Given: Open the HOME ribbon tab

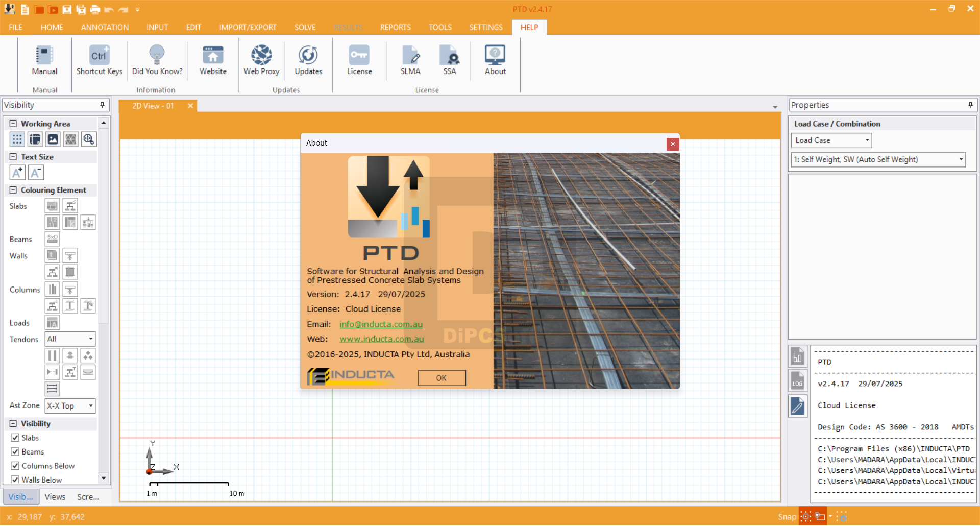Looking at the screenshot, I should tap(52, 27).
